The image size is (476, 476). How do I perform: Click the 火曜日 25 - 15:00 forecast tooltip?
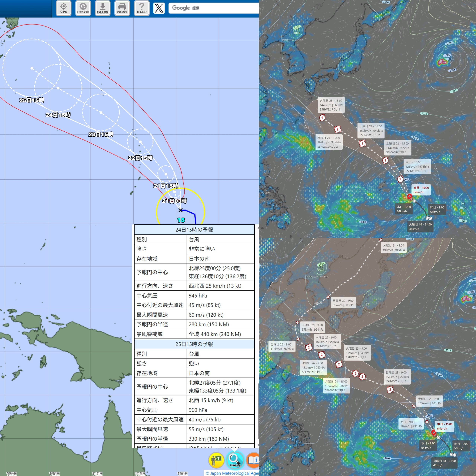pyautogui.click(x=331, y=105)
